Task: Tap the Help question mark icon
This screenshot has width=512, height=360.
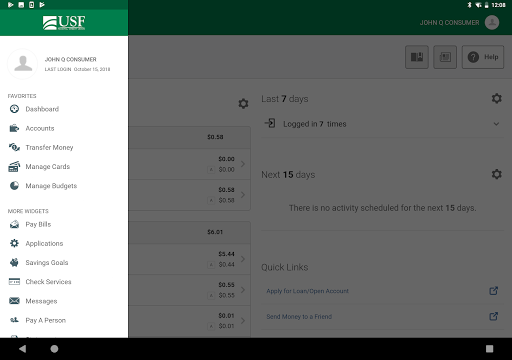Action: (473, 57)
